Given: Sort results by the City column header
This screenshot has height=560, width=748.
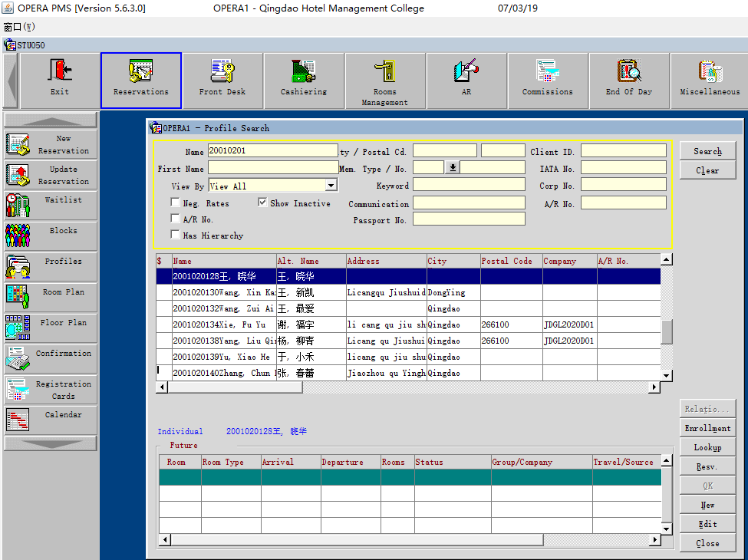Looking at the screenshot, I should pyautogui.click(x=453, y=261).
